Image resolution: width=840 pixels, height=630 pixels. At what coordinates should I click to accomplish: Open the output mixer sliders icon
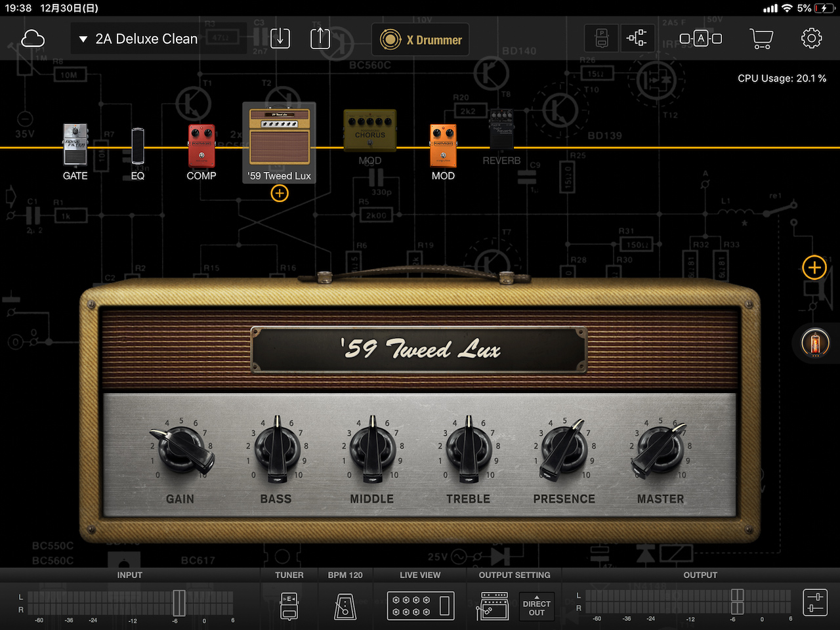point(815,602)
